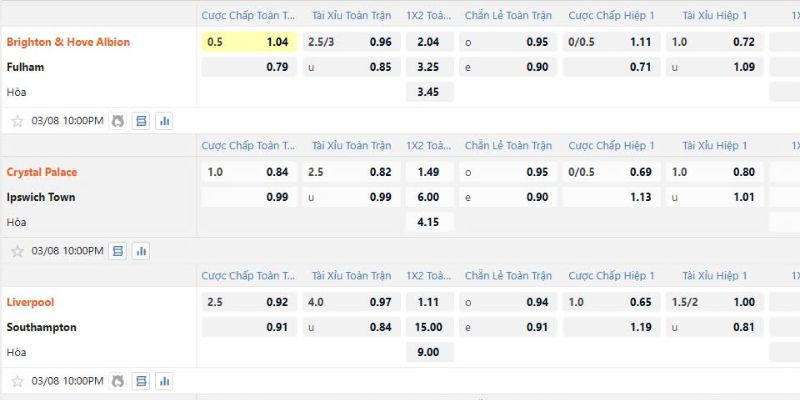Select Liverpool over 4.0 odds 0.97

tap(352, 302)
